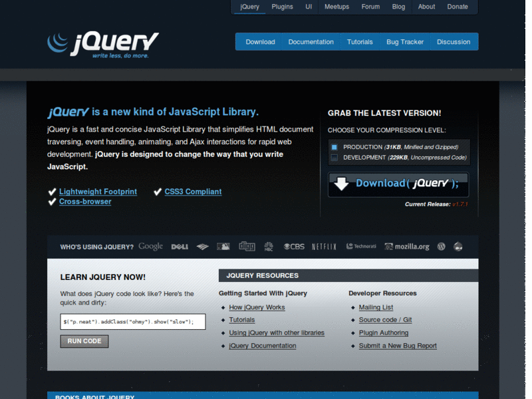Open the UI top navigation tab

coord(309,7)
